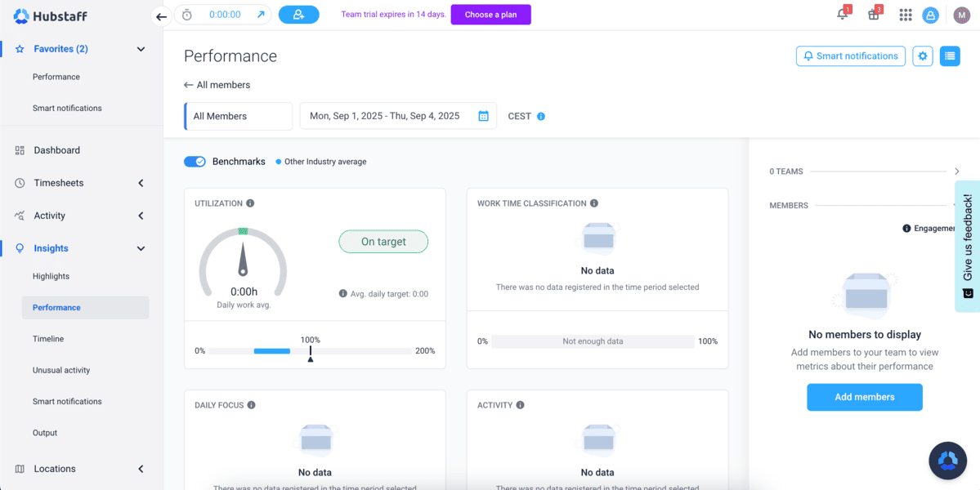Click the invite member icon button
Viewport: 980px width, 490px height.
[298, 15]
